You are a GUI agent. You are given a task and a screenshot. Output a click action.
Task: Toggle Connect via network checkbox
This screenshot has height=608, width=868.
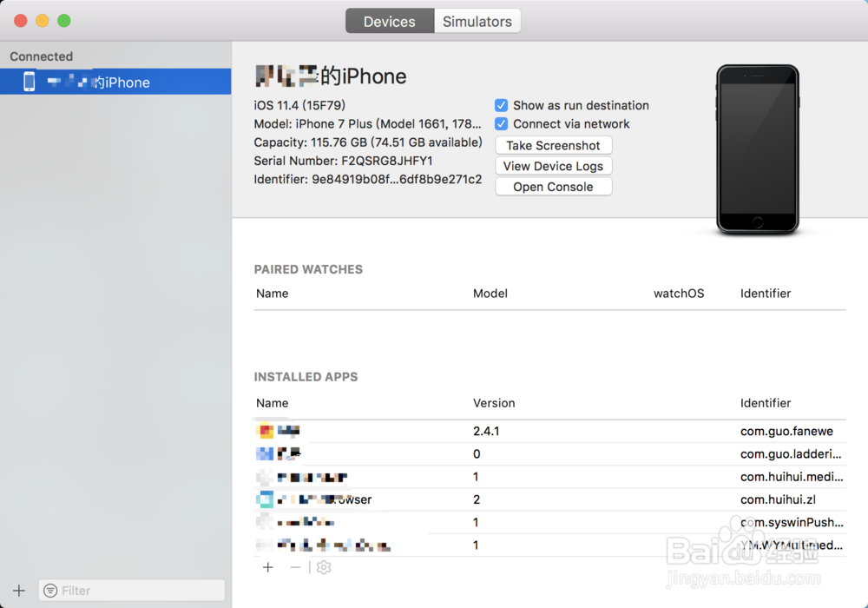point(501,123)
